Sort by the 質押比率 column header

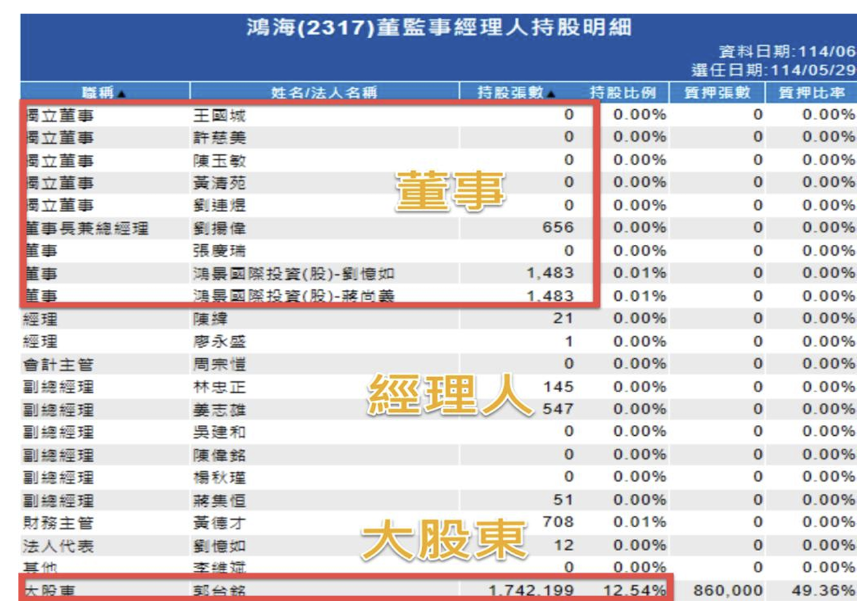[811, 93]
